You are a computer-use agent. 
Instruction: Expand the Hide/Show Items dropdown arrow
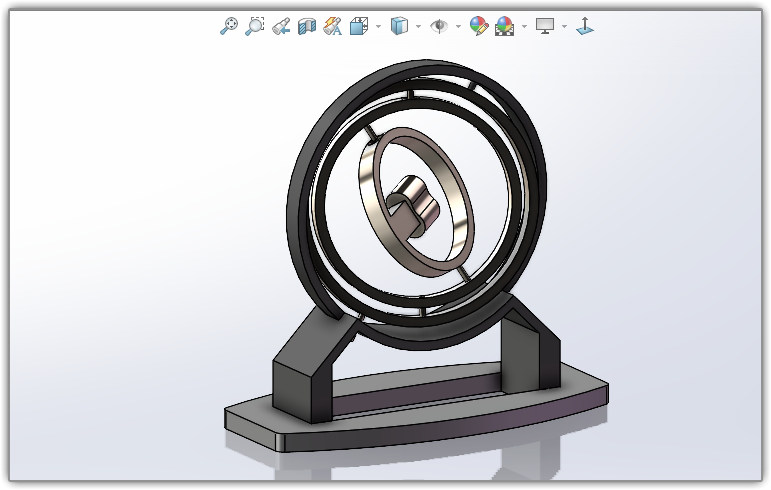(458, 26)
